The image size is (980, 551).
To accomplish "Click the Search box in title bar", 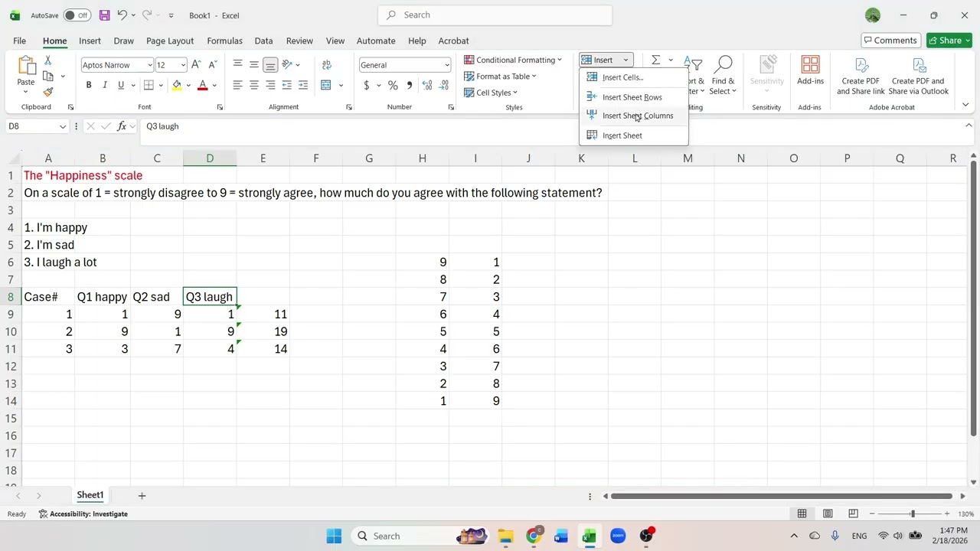I will (x=495, y=15).
